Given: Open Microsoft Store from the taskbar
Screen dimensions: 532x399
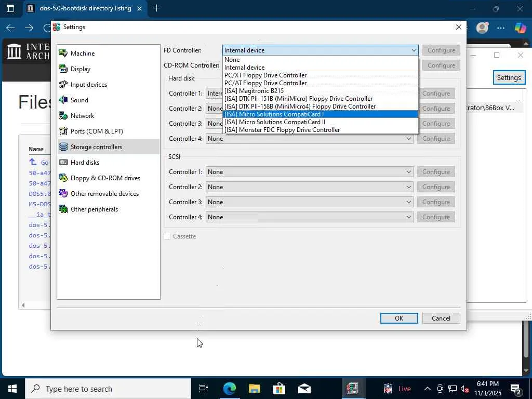Looking at the screenshot, I should click(x=279, y=389).
